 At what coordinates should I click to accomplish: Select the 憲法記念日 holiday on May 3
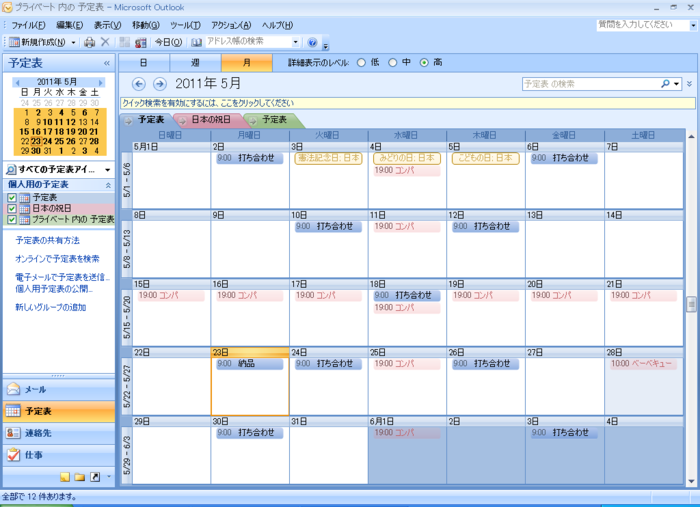328,158
